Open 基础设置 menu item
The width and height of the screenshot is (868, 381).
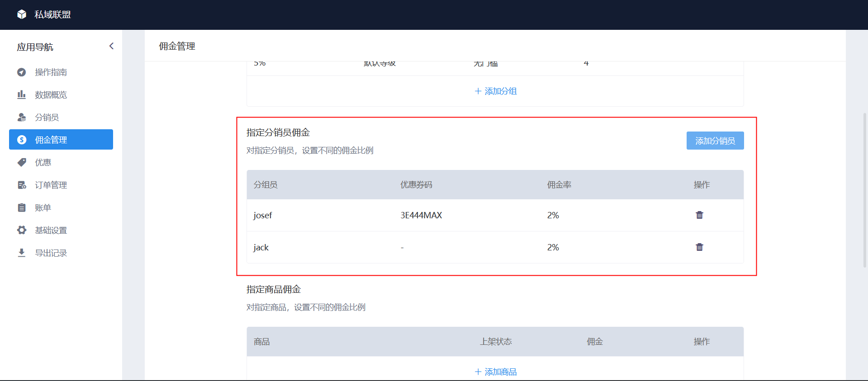[61, 230]
